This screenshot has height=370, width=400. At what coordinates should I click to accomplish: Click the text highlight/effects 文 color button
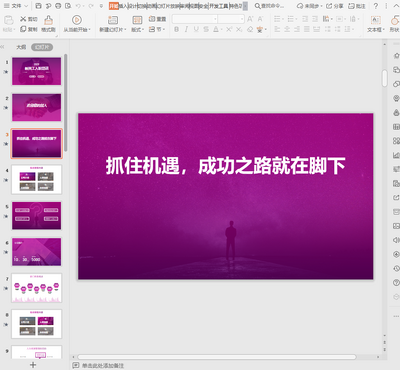(x=260, y=30)
